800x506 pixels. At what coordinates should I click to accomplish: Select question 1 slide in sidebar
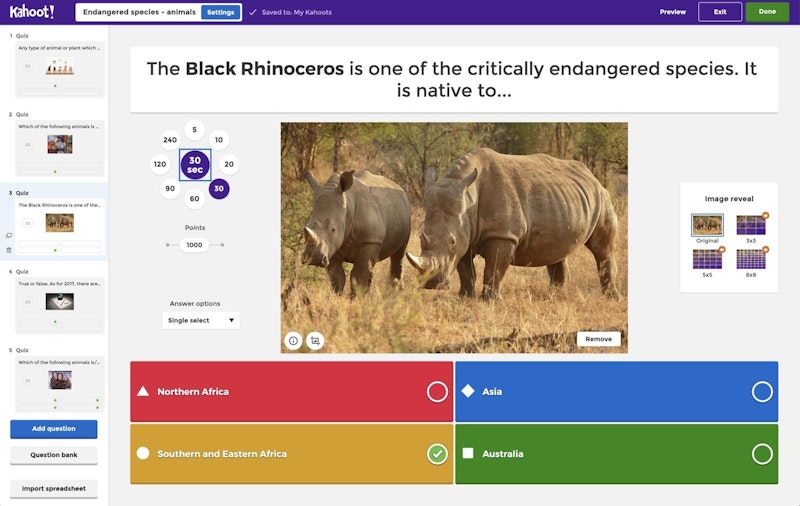coord(60,69)
